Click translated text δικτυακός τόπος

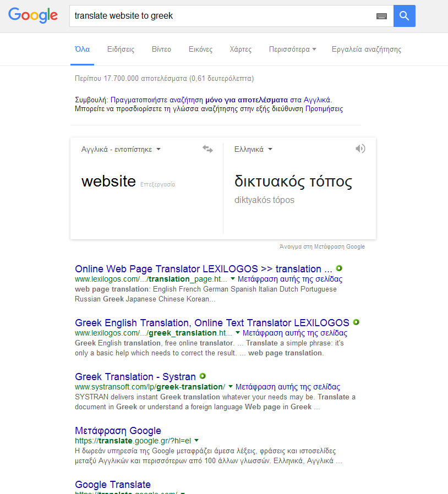(293, 182)
